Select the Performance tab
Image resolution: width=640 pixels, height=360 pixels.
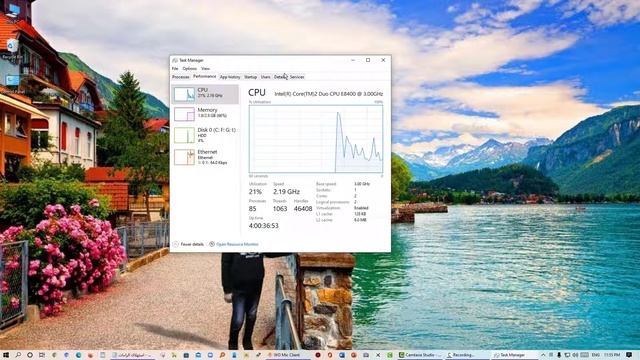(x=204, y=76)
